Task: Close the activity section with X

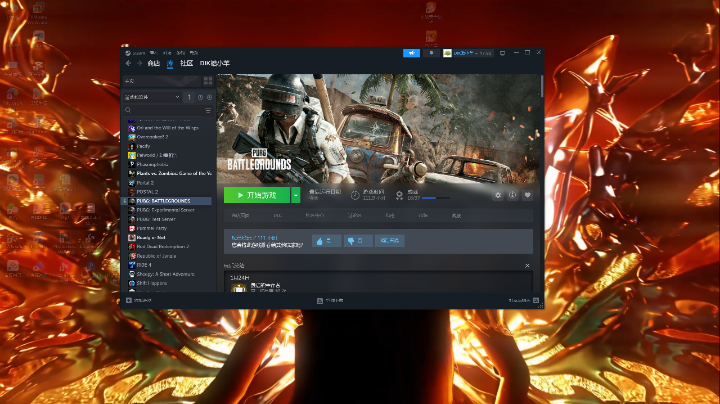Action: tap(527, 266)
